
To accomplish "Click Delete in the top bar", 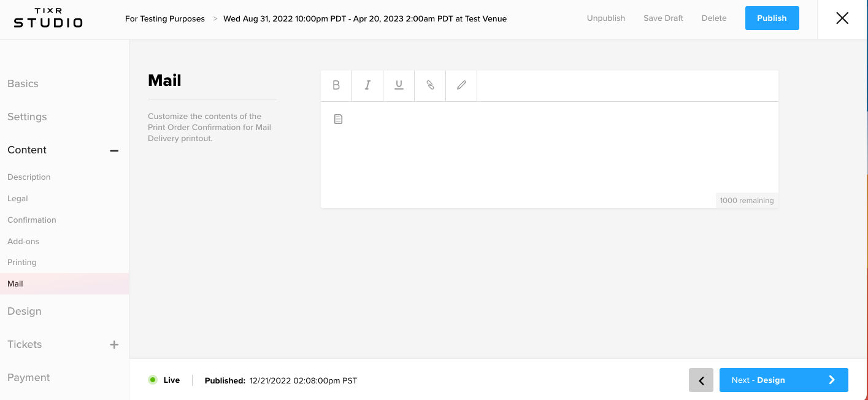I will [x=714, y=18].
